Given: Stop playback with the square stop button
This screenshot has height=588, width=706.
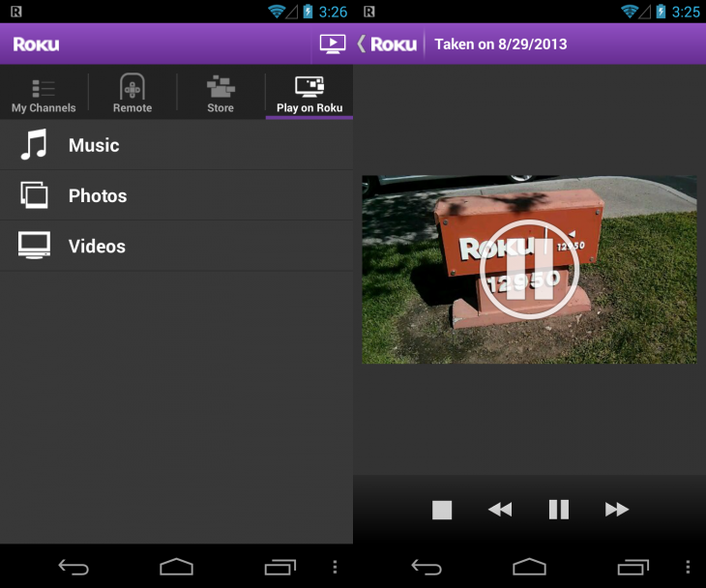Looking at the screenshot, I should [442, 510].
